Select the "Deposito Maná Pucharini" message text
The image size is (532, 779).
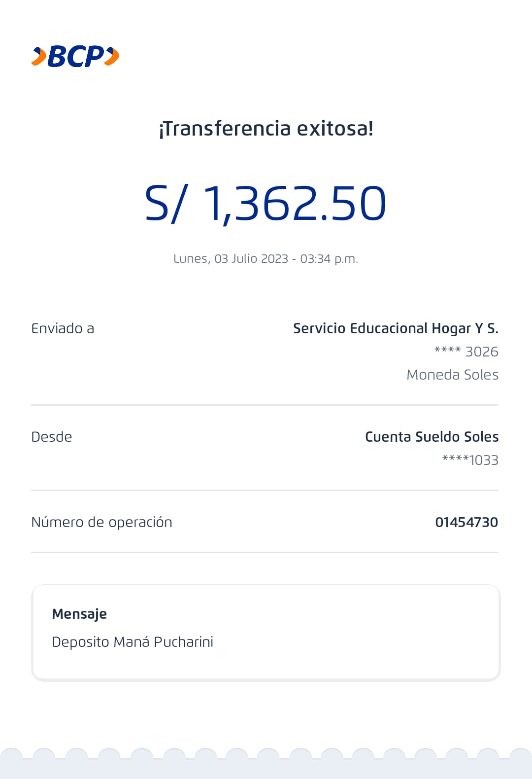[133, 642]
